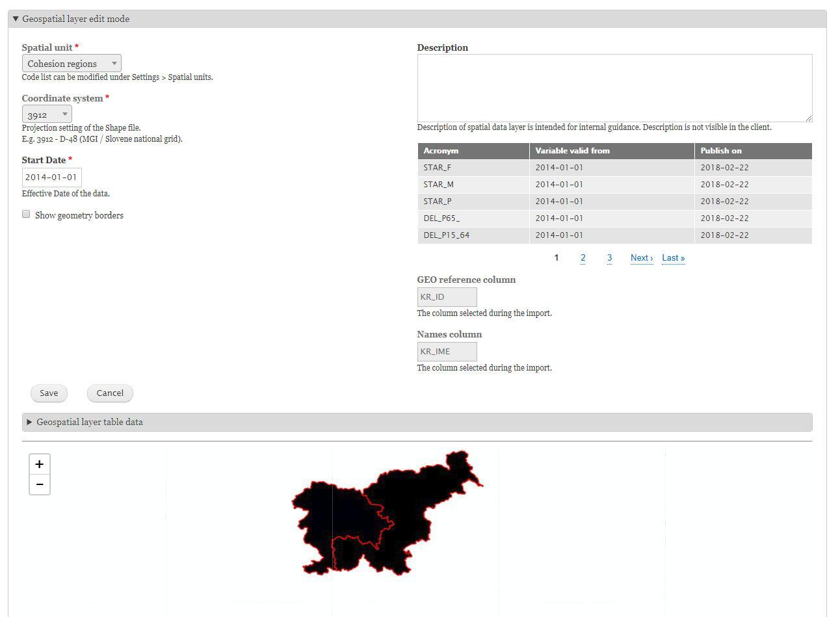Click current page number 1
Image resolution: width=840 pixels, height=617 pixels.
click(557, 258)
